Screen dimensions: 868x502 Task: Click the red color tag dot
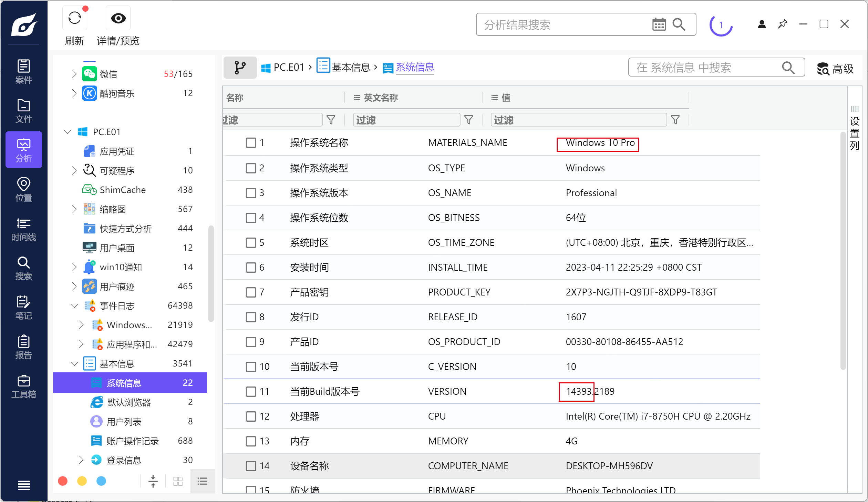[x=63, y=481]
